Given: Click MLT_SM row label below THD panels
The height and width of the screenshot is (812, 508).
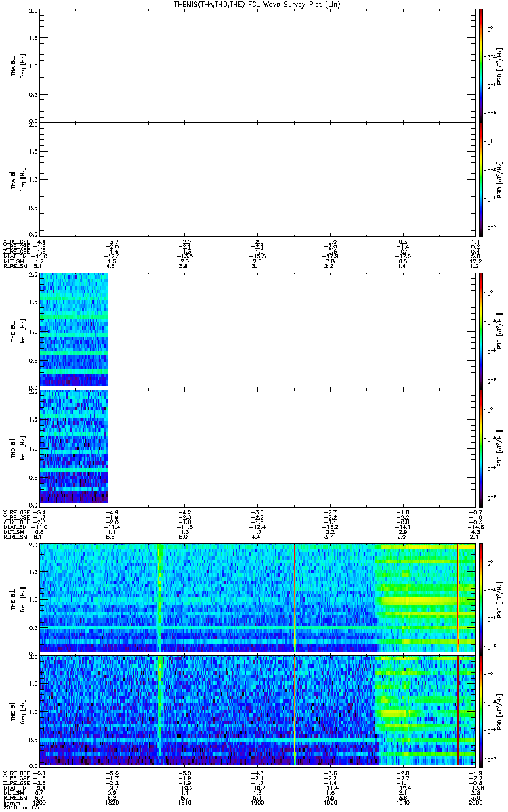Looking at the screenshot, I should [12, 532].
